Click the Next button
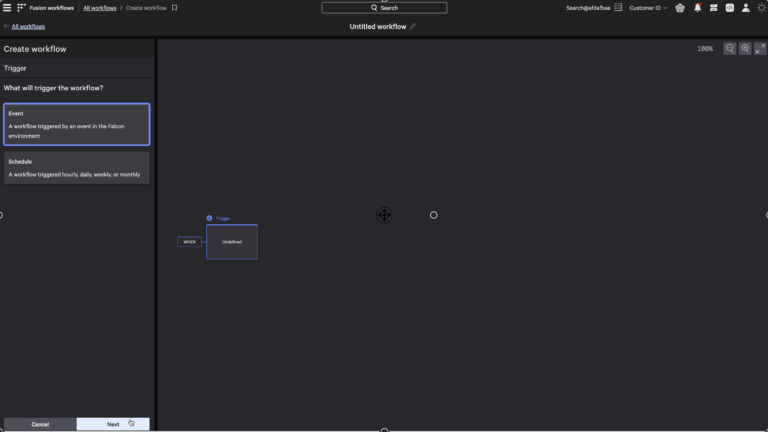 click(113, 424)
